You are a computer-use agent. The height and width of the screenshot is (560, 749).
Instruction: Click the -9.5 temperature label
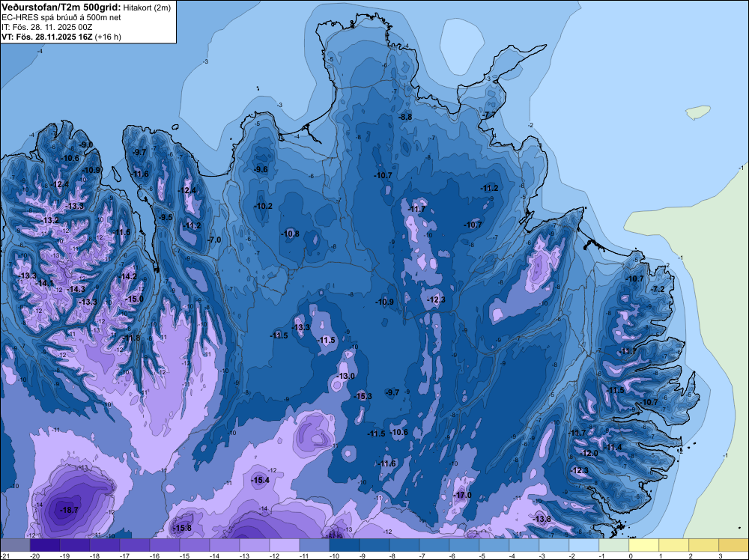pyautogui.click(x=166, y=217)
